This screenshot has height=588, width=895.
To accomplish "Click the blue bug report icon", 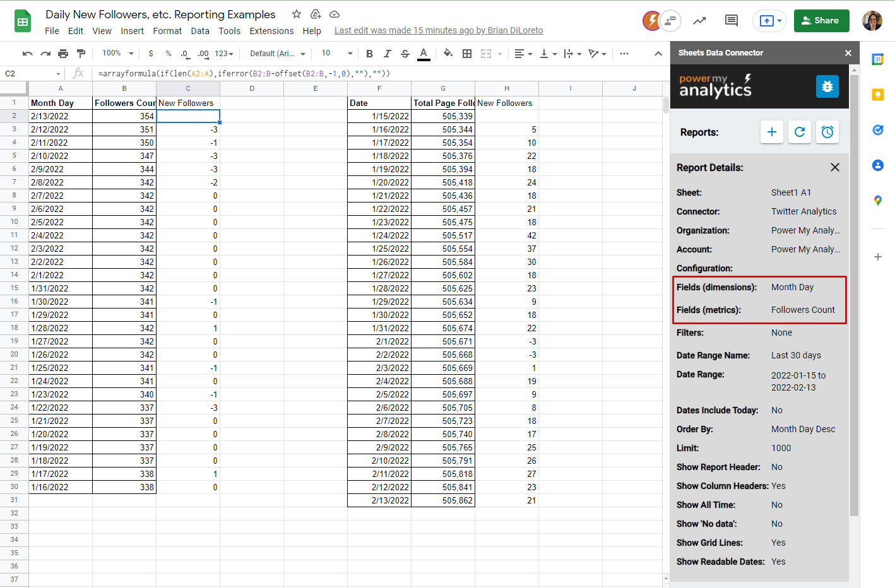I will click(x=827, y=86).
